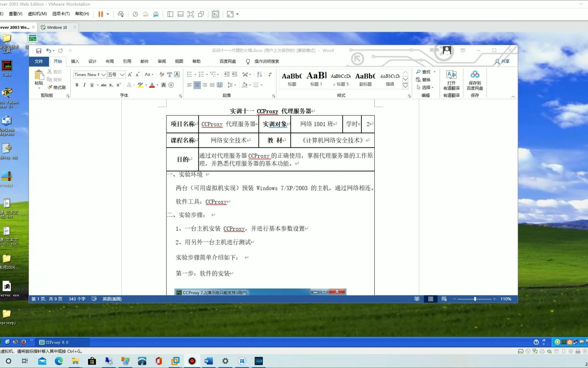Open the underline style dropdown arrow
This screenshot has width=588, height=368.
pyautogui.click(x=98, y=85)
